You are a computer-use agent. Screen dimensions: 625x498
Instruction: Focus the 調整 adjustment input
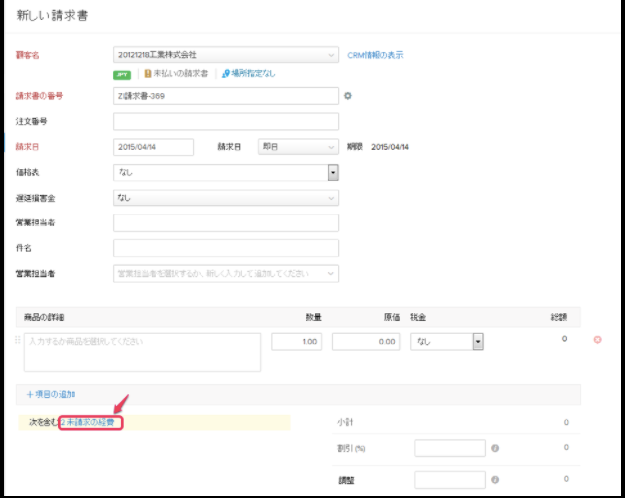(450, 480)
